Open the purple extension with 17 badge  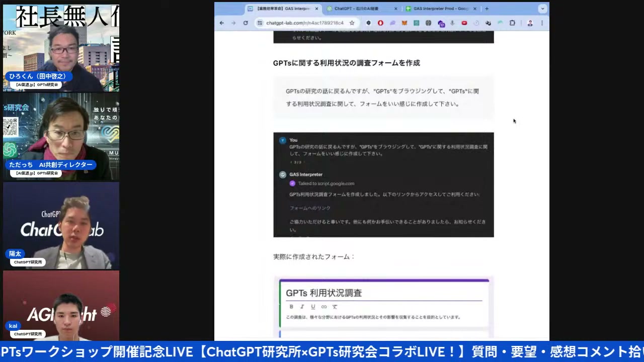click(x=441, y=23)
